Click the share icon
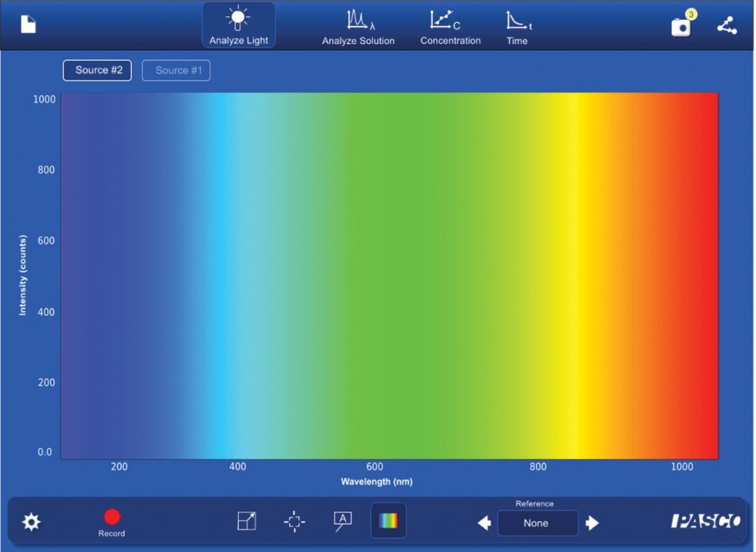Image resolution: width=756 pixels, height=552 pixels. click(727, 26)
